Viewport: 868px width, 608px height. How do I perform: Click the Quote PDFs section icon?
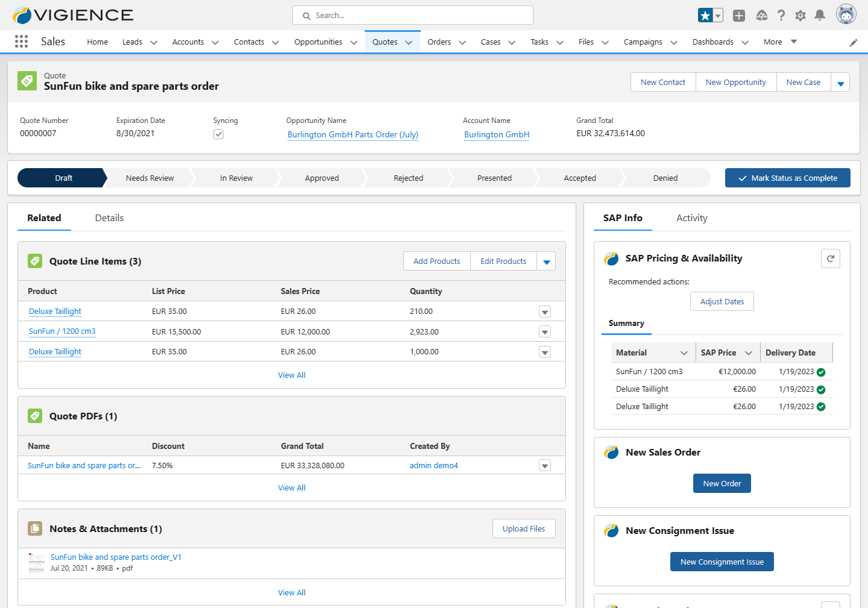pos(35,416)
